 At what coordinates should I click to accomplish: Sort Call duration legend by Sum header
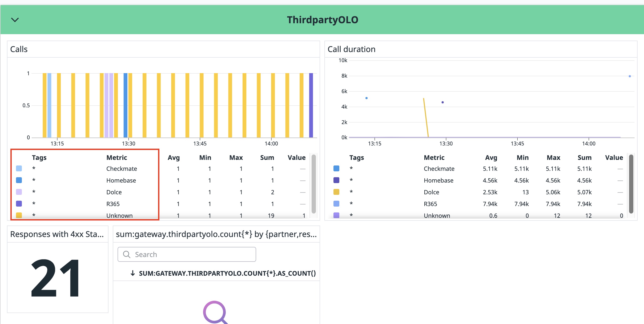point(585,157)
